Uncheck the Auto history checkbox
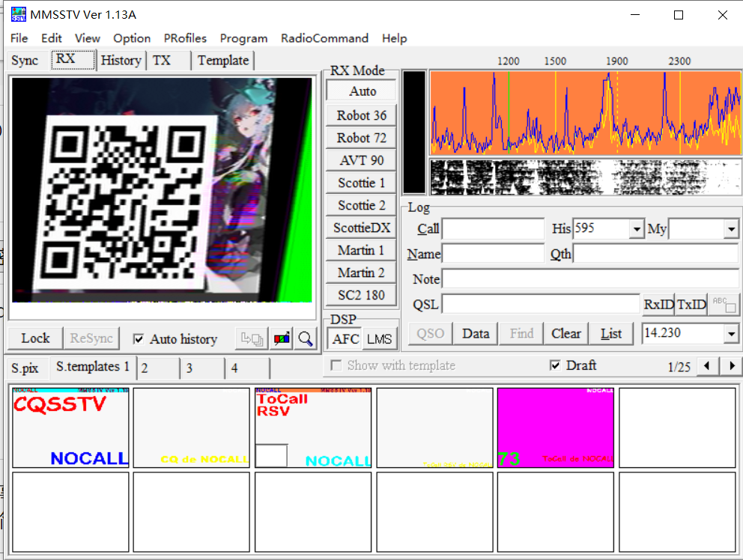Viewport: 743px width, 560px height. click(138, 339)
